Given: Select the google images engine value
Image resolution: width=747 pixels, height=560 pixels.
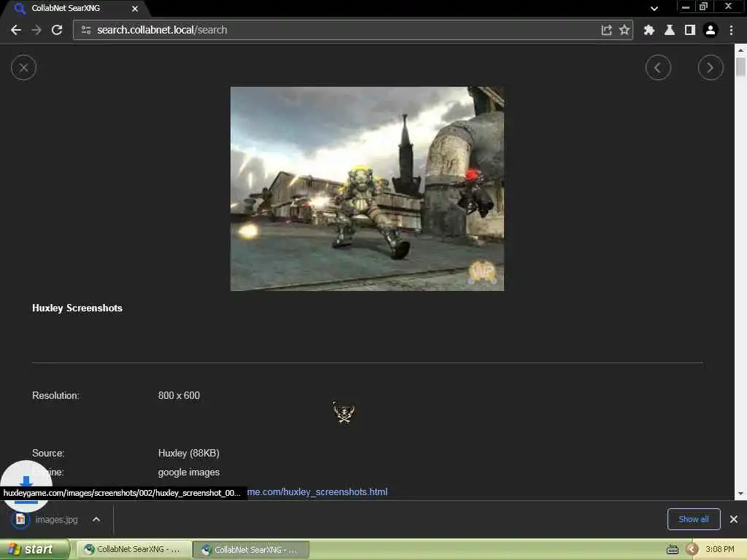Looking at the screenshot, I should (189, 472).
